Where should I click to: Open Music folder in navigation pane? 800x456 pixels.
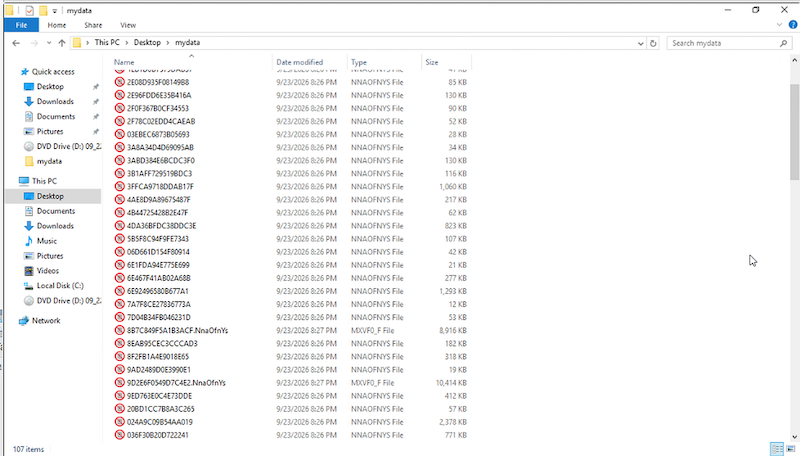coord(46,241)
